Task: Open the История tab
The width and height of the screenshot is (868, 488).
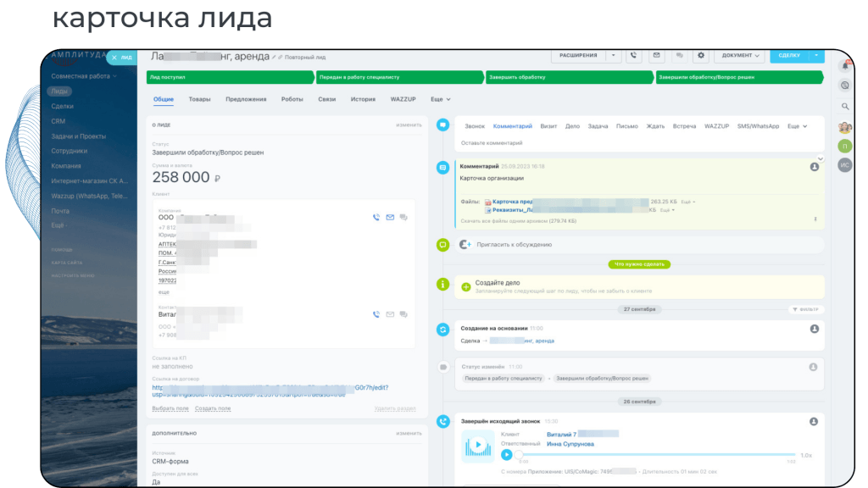Action: 363,100
